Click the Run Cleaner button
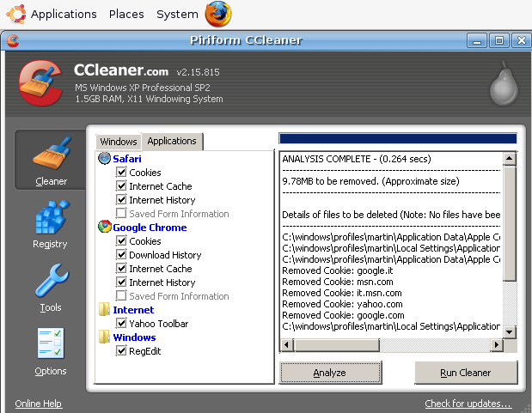The image size is (532, 413). click(466, 373)
